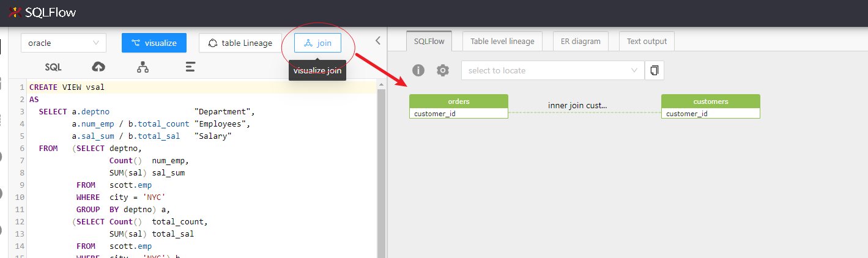Viewport: 868px width, 258px height.
Task: Click the SQL text icon in editor toolbar
Action: 53,67
